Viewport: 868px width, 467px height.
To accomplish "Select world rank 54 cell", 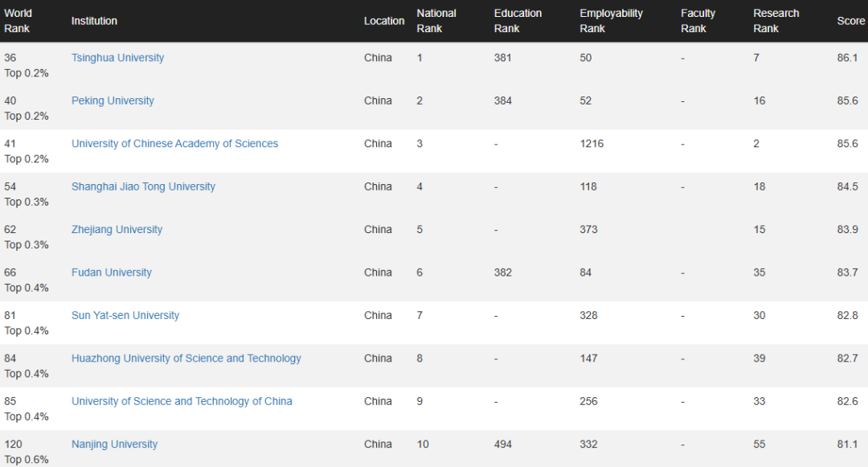I will tap(10, 186).
